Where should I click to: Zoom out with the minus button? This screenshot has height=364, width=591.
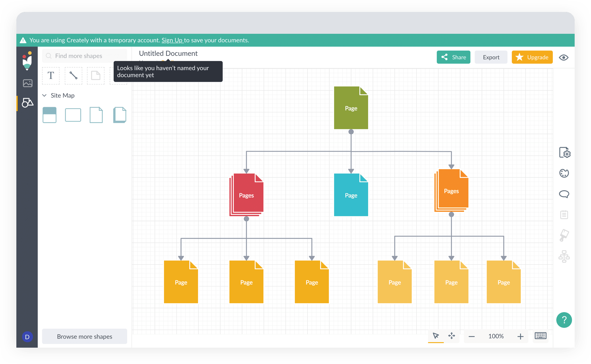pos(472,336)
